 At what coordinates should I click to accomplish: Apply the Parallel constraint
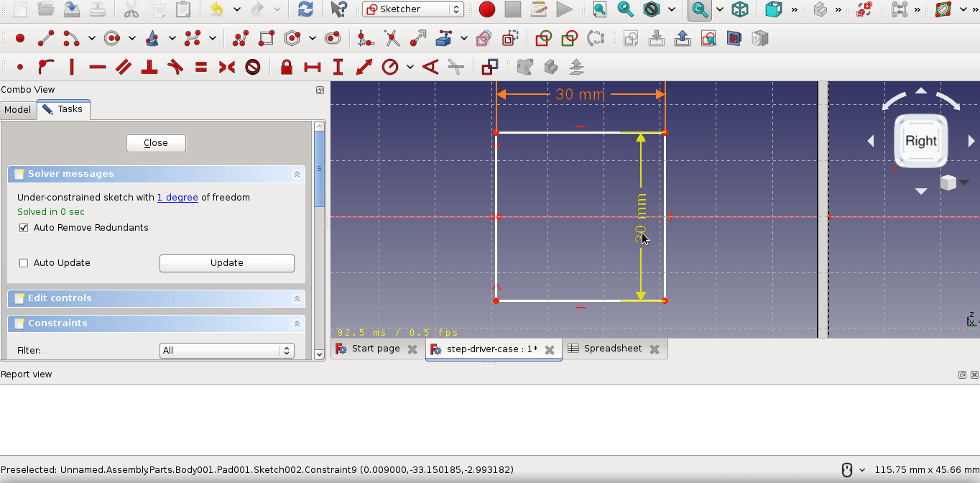click(124, 67)
